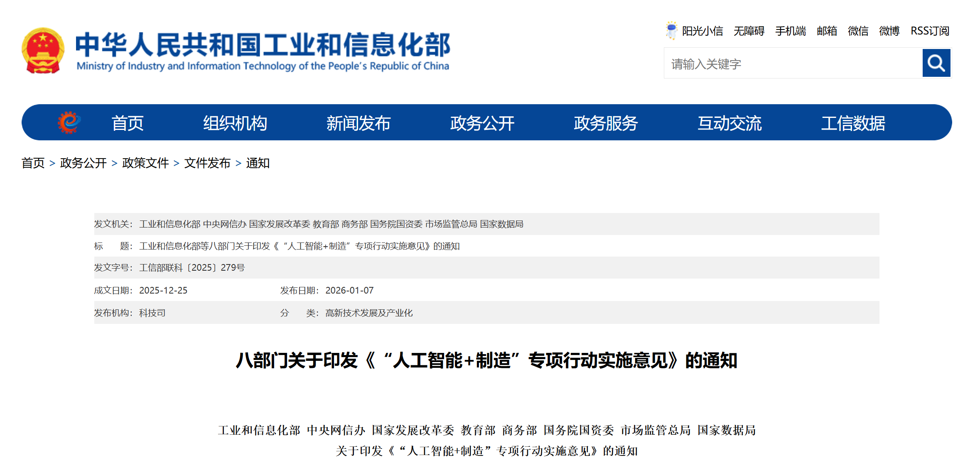Click the 手机端 mobile version link
Viewport: 980px width, 470px height.
coord(790,31)
